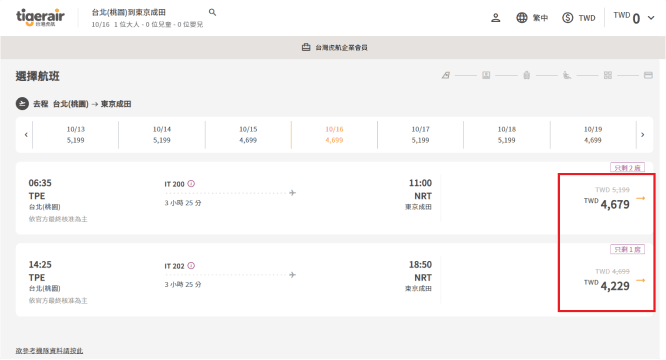
Task: Open the user account profile icon
Action: click(x=495, y=18)
